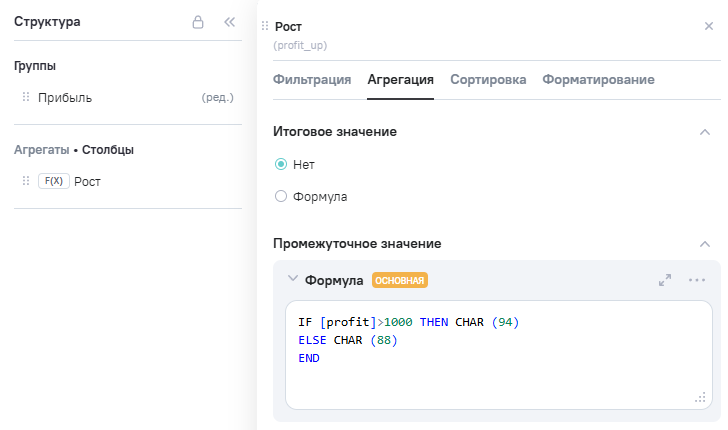Expand formula editor to full screen

tap(665, 280)
